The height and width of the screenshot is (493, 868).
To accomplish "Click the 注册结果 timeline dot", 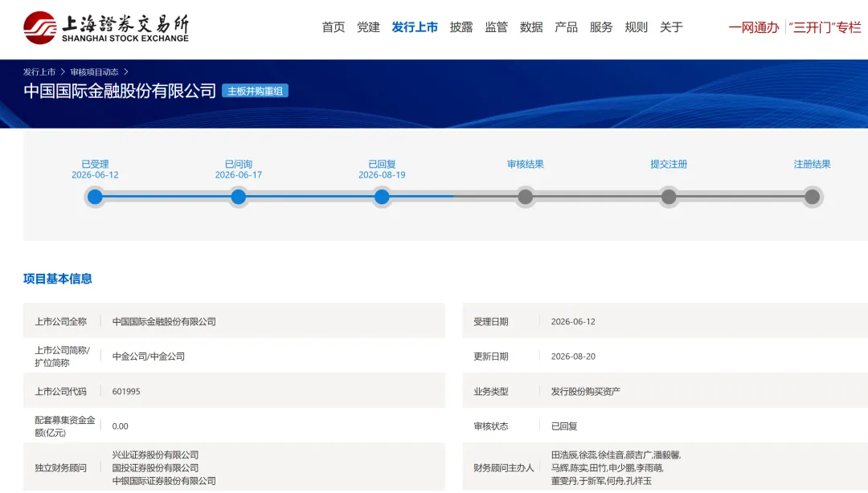I will (x=812, y=197).
